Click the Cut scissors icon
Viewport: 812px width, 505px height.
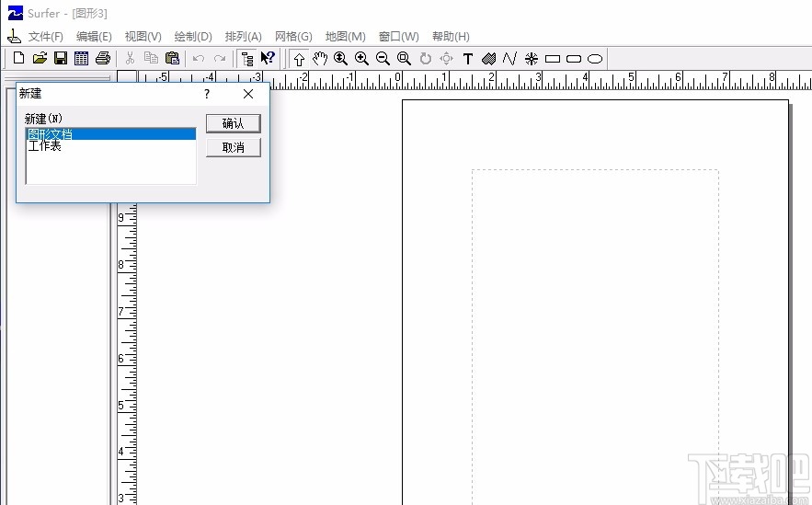point(130,58)
